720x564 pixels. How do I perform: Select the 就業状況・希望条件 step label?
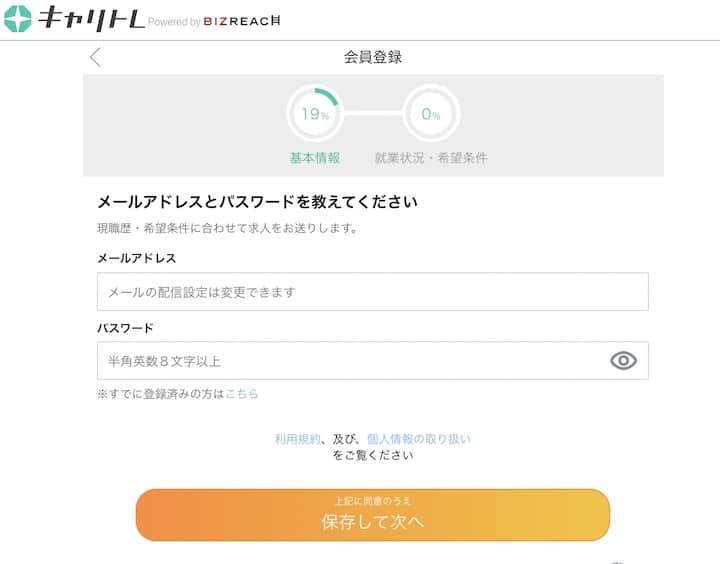[x=431, y=158]
